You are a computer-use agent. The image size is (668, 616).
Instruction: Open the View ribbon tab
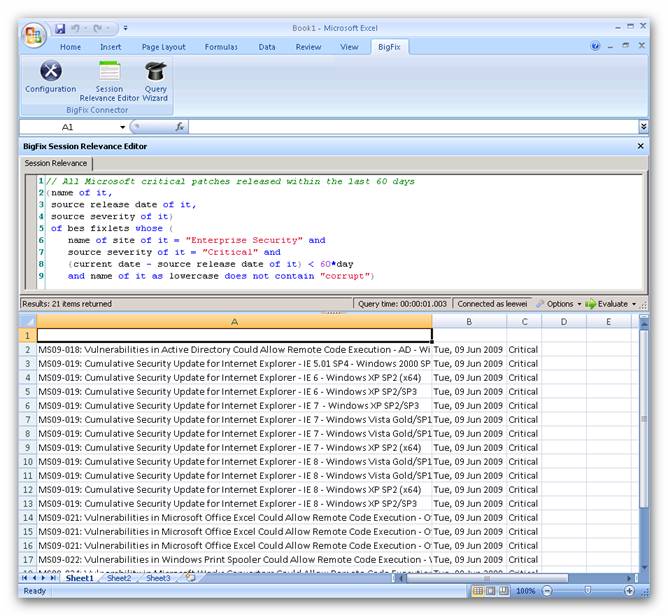click(349, 47)
